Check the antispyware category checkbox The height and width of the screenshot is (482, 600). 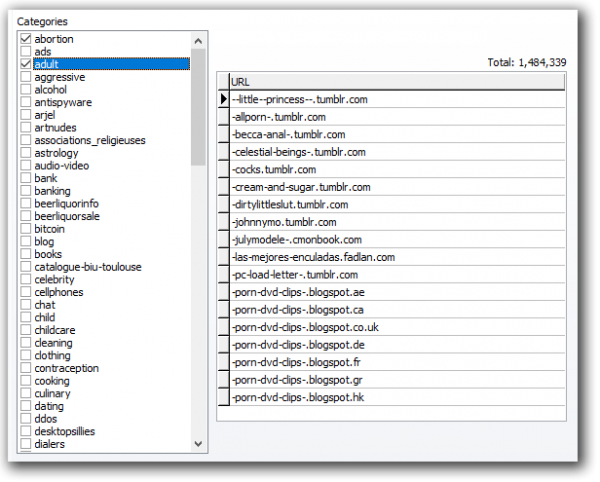coord(26,102)
